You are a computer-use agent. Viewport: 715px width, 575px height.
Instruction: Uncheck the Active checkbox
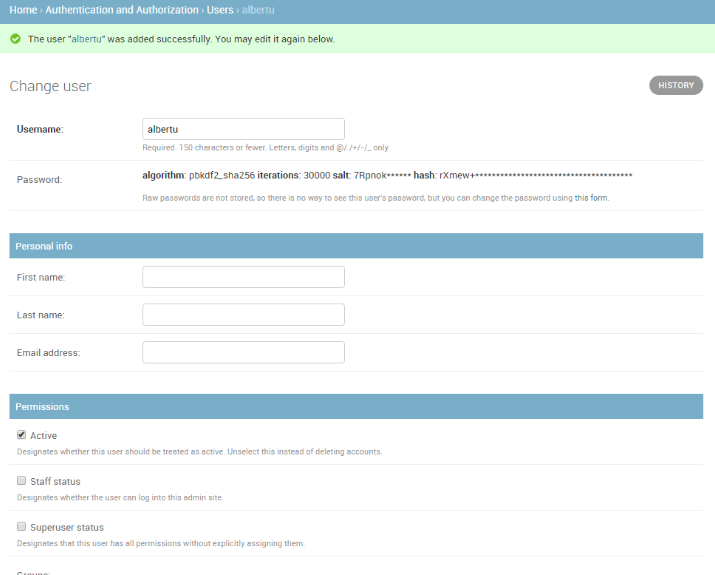tap(21, 435)
